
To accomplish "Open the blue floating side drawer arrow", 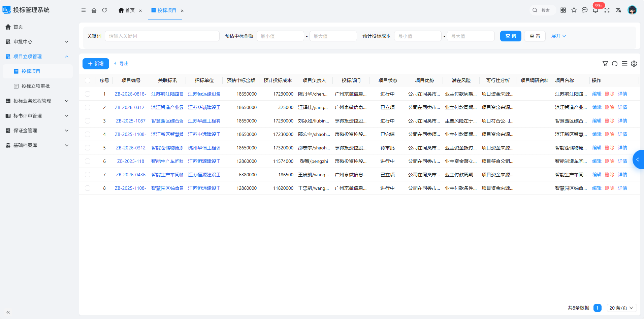I will coord(638,159).
